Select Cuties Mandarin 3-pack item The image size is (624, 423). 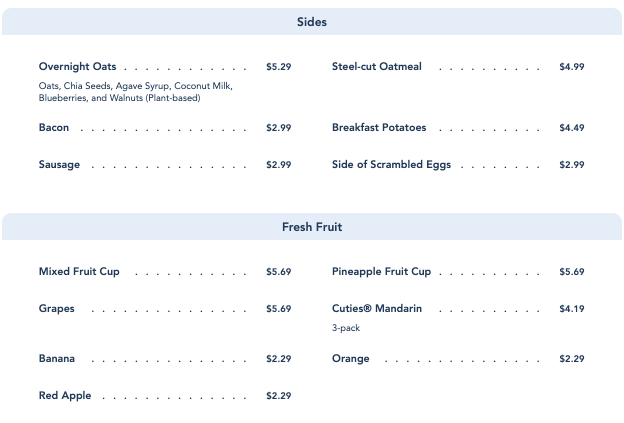click(377, 309)
